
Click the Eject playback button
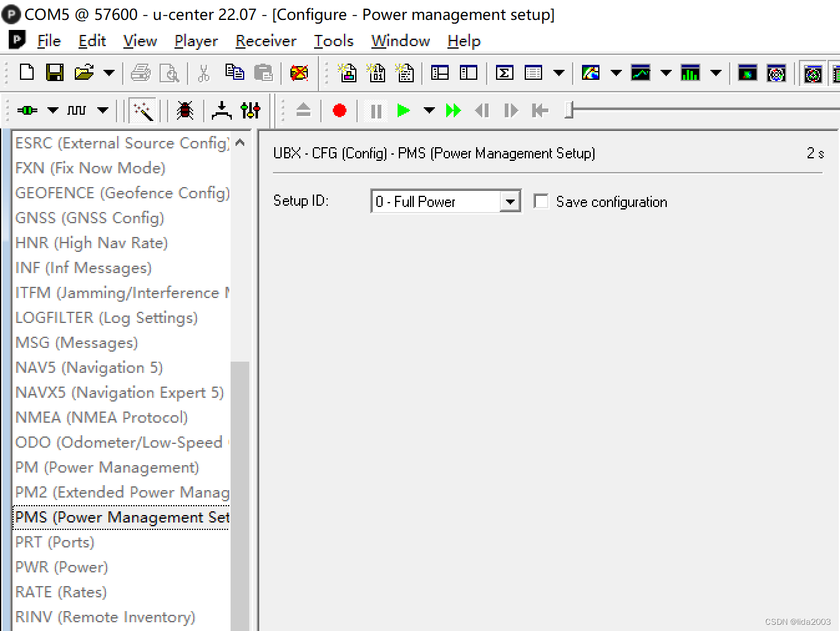click(303, 110)
